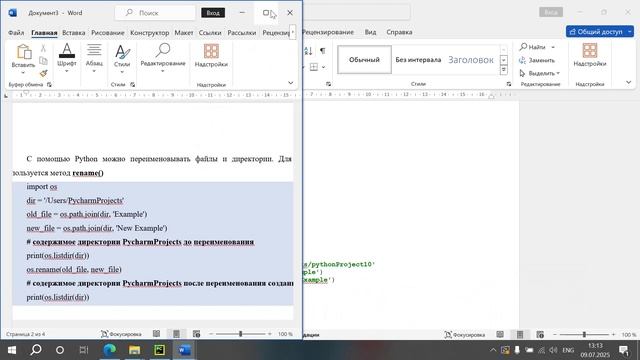Screen dimensions: 640x360
Task: Open the Справка tab in back window
Action: (x=399, y=32)
